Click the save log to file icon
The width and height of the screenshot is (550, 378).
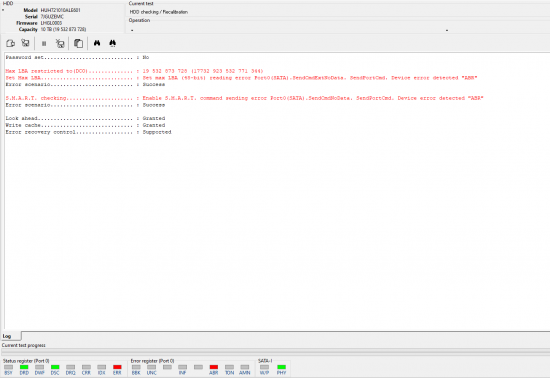10,43
